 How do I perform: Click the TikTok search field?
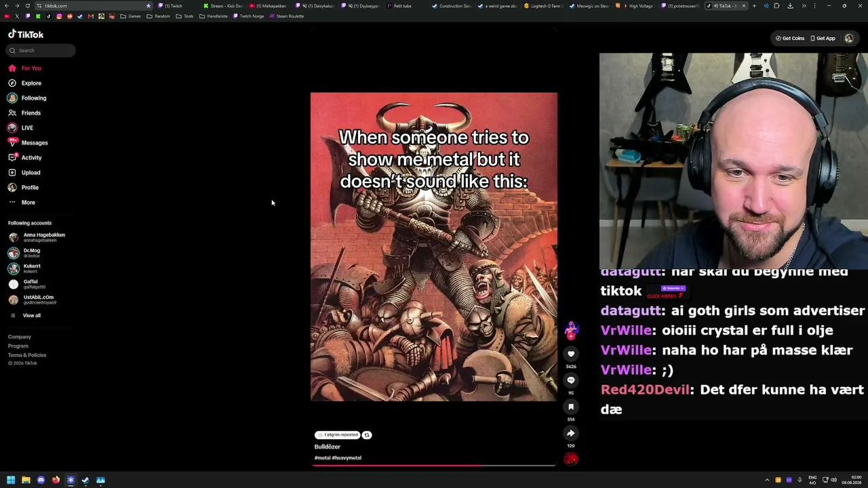[x=41, y=50]
